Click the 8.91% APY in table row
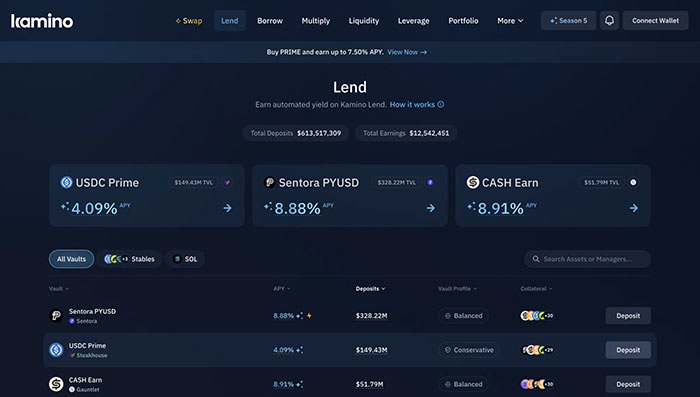 tap(283, 384)
